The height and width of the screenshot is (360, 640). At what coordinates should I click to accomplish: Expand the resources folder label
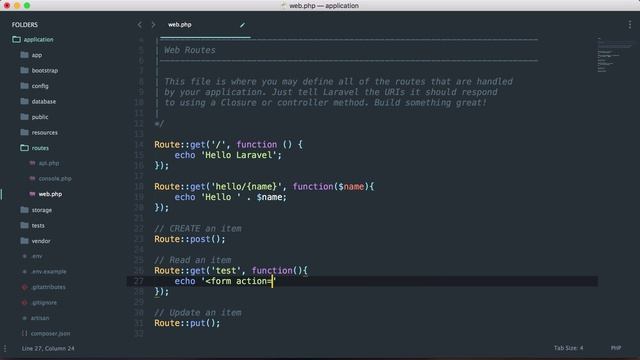[x=44, y=133]
